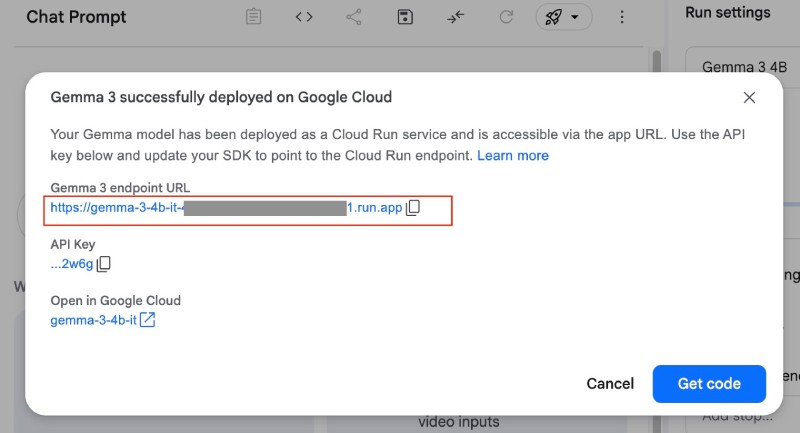Click the refresh circular arrow icon
Image resolution: width=800 pixels, height=433 pixels.
coord(506,17)
